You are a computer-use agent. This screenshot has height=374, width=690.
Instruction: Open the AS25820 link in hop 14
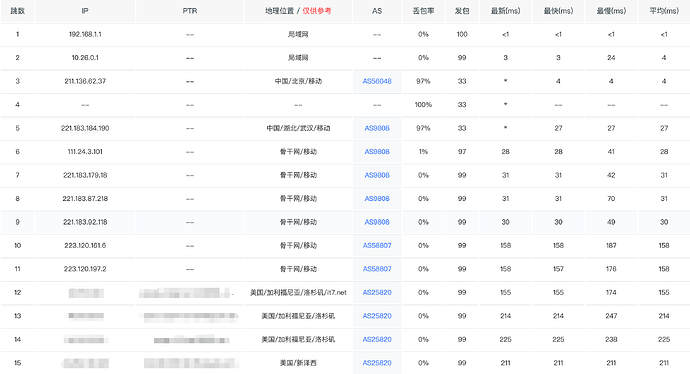[377, 339]
